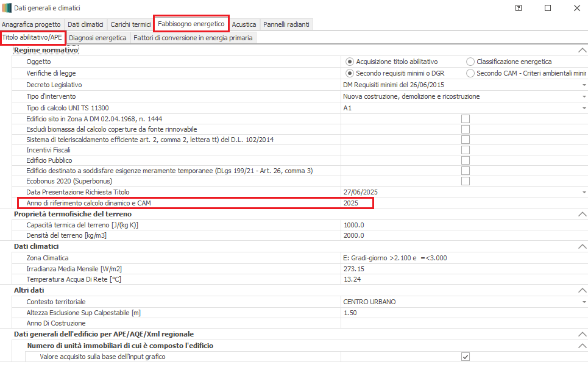Click the help question mark icon
The height and width of the screenshot is (381, 588).
(x=518, y=8)
